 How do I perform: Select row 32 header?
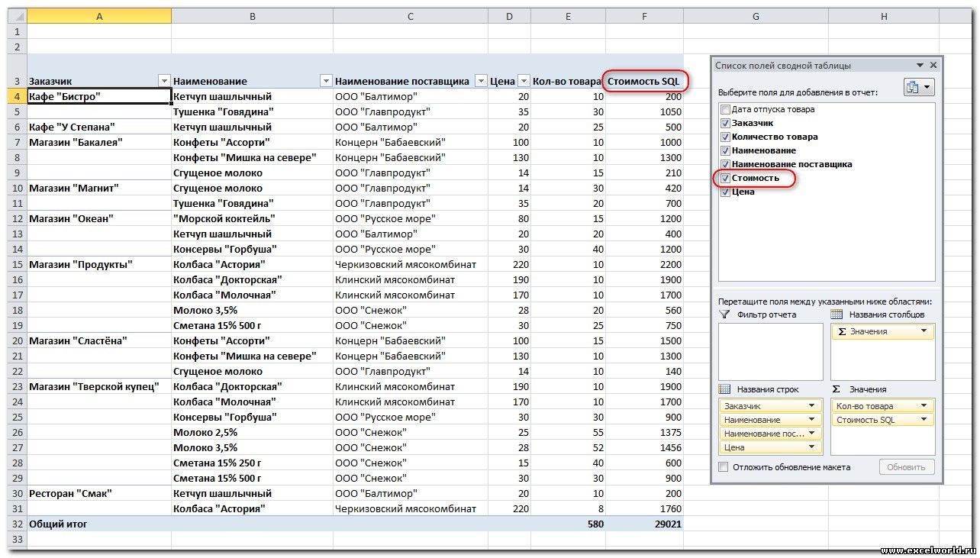point(17,524)
